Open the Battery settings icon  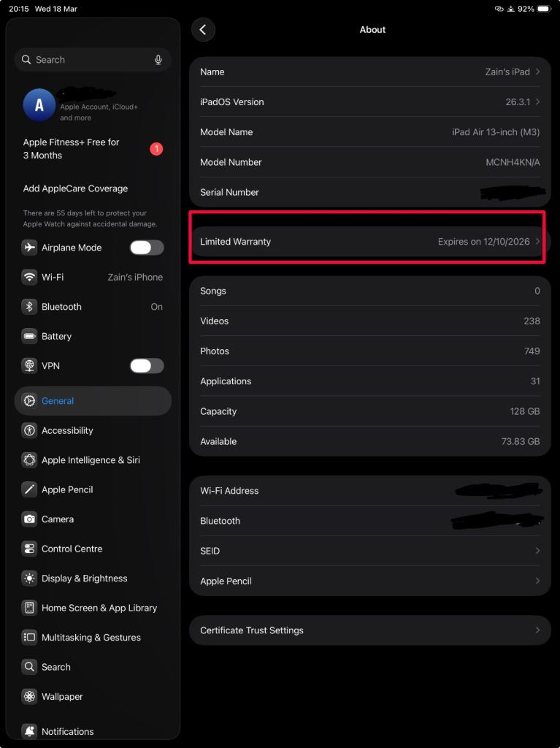[29, 336]
